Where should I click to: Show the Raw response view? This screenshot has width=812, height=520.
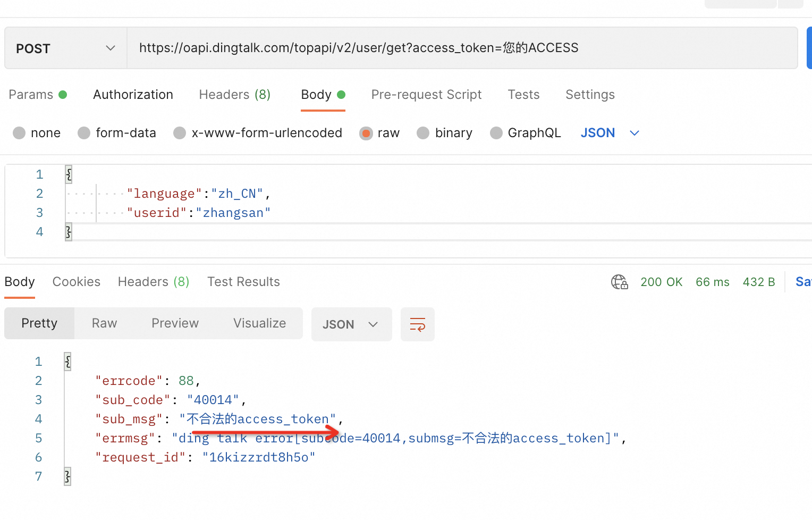104,323
